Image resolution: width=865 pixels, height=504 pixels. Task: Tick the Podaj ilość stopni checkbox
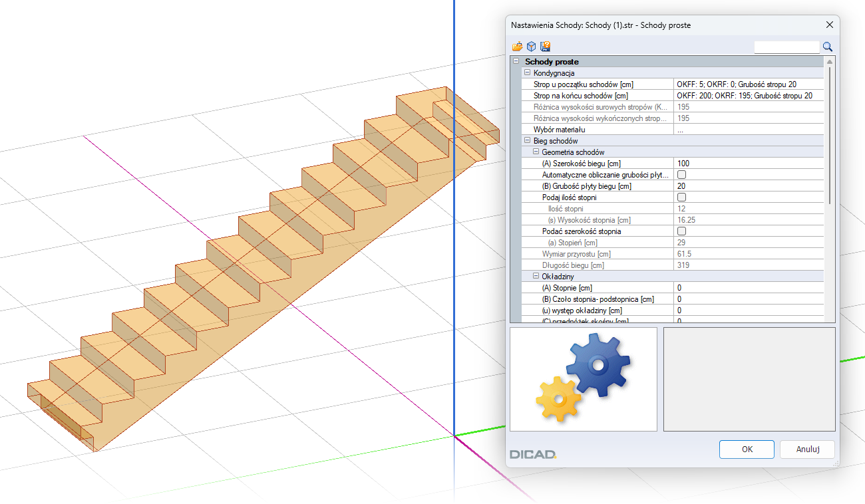tap(681, 197)
